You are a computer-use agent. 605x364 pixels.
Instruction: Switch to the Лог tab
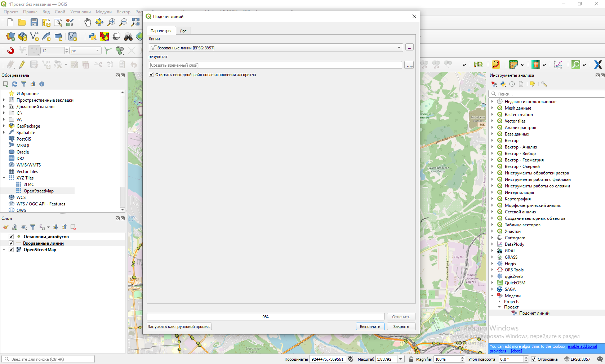click(x=183, y=31)
